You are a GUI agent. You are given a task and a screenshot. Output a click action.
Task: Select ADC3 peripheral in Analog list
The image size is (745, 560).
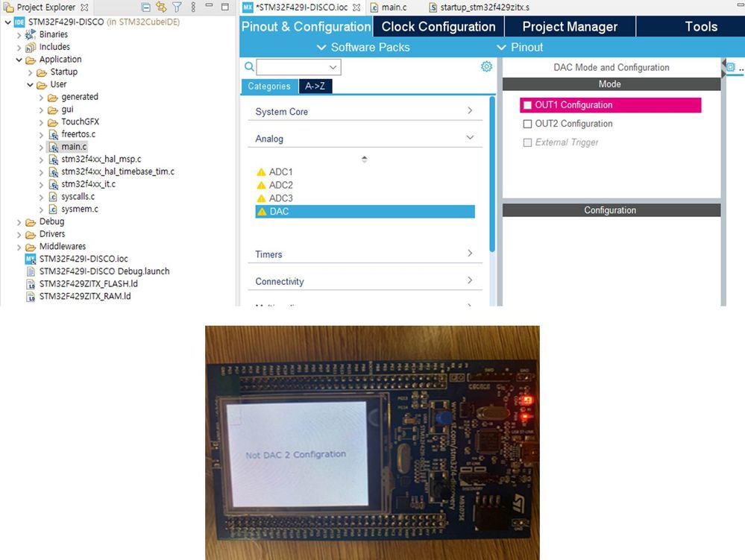[281, 198]
